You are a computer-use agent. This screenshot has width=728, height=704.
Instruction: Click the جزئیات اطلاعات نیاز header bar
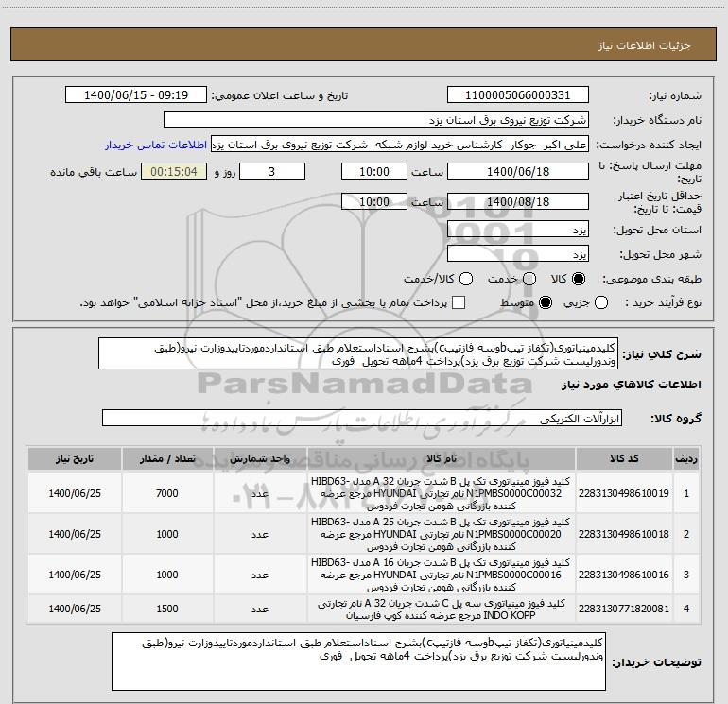[363, 45]
